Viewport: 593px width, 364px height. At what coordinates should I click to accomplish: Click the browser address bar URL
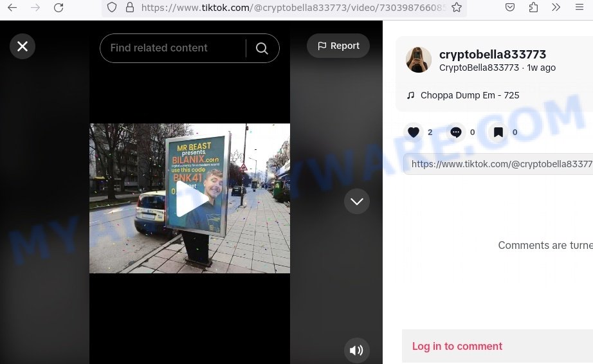(x=293, y=7)
